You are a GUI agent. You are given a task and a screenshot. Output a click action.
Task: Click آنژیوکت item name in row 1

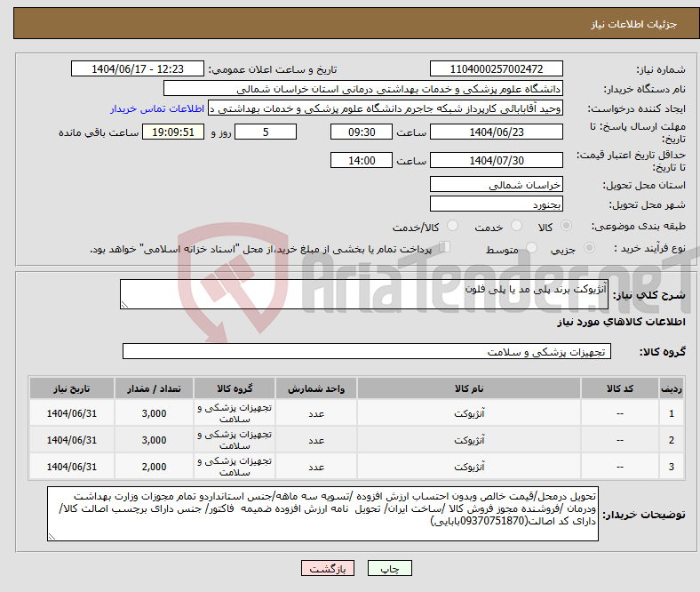click(x=469, y=413)
